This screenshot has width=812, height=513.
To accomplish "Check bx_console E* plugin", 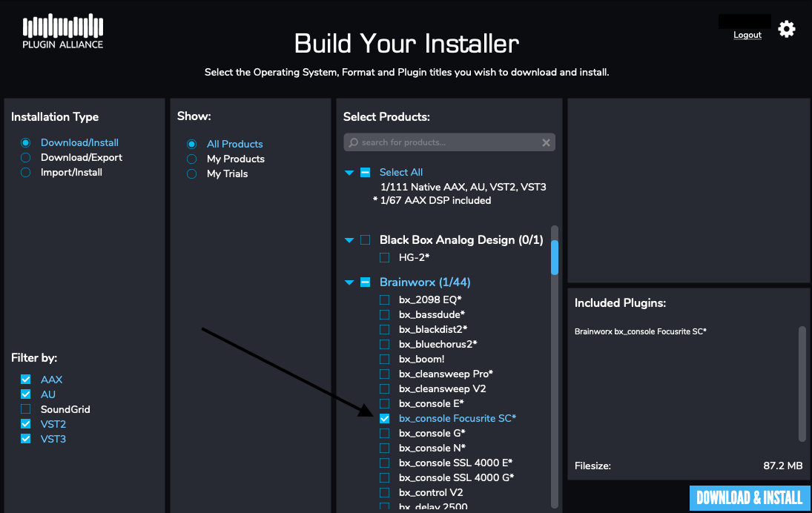I will (x=384, y=404).
